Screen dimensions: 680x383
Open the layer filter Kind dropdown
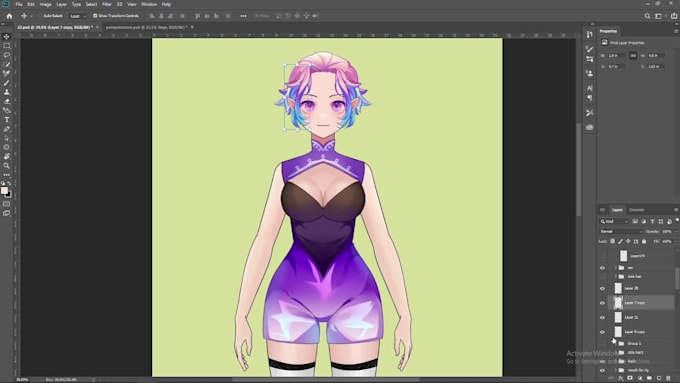(614, 222)
